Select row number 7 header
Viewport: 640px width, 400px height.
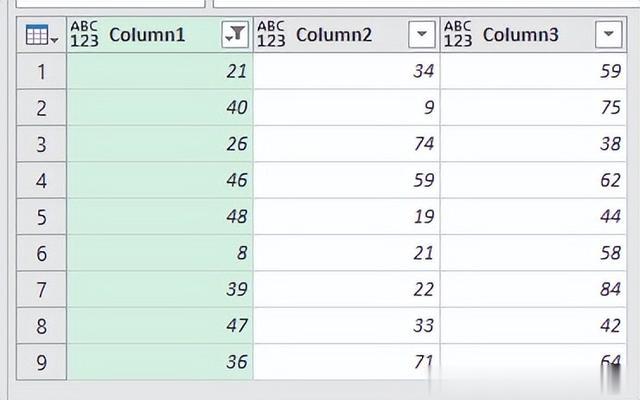41,289
